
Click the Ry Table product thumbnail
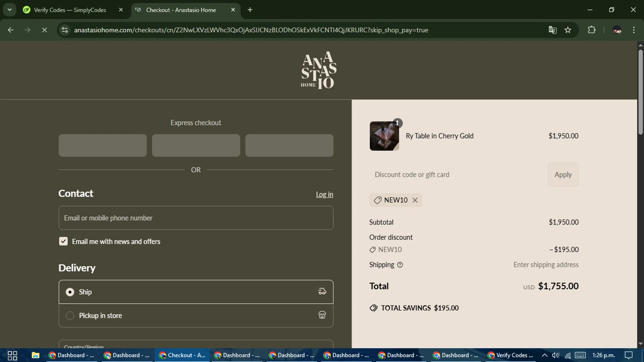click(384, 136)
